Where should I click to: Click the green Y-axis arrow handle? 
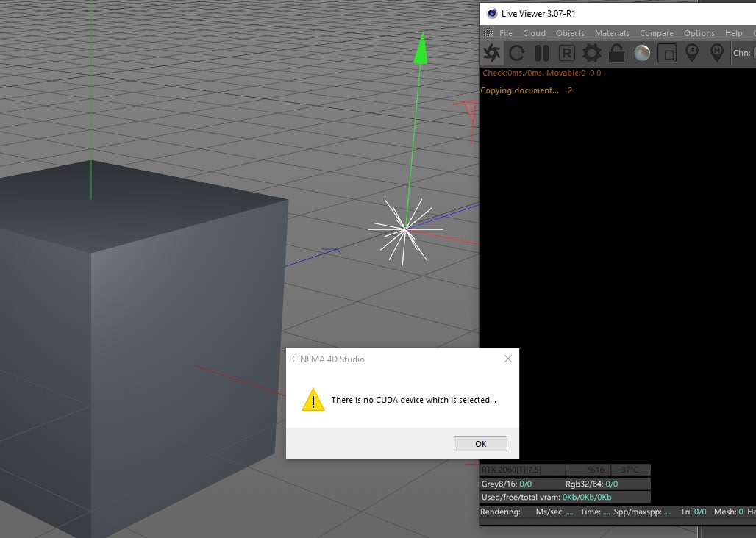pos(421,49)
